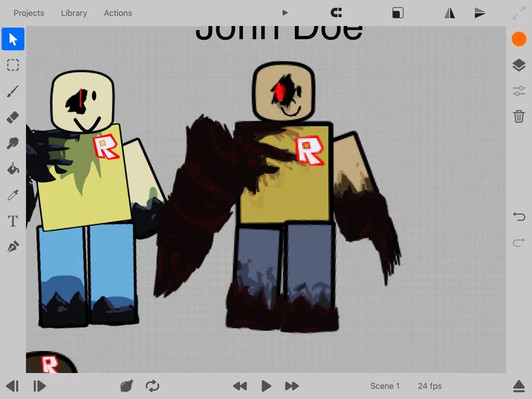Choose the dashed marquee selection tool
532x399 pixels.
click(13, 65)
